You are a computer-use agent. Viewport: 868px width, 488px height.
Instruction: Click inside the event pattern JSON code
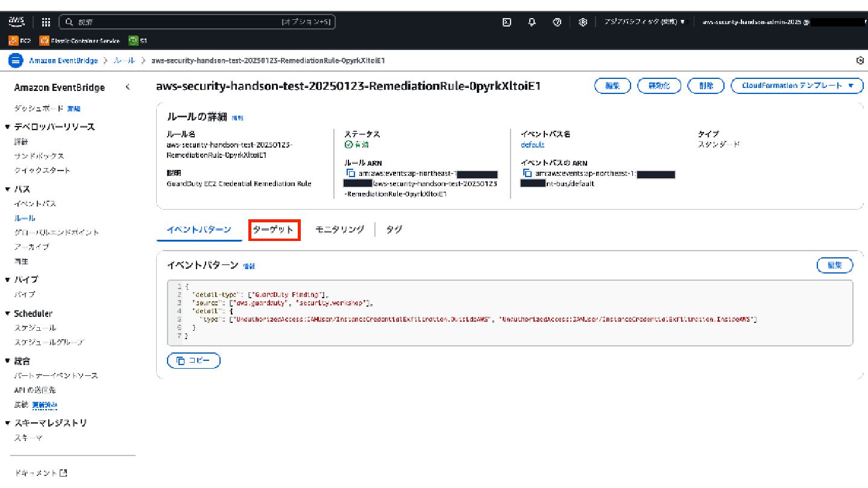[511, 313]
